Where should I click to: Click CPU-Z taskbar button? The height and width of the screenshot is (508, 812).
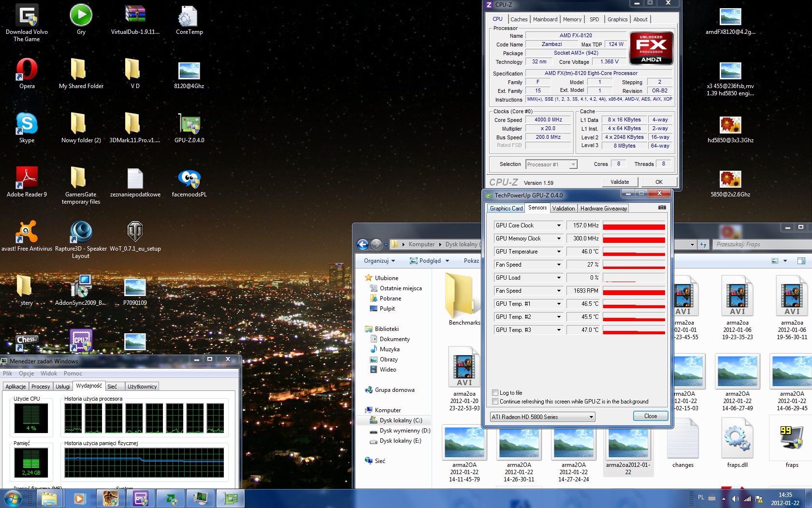[x=141, y=498]
